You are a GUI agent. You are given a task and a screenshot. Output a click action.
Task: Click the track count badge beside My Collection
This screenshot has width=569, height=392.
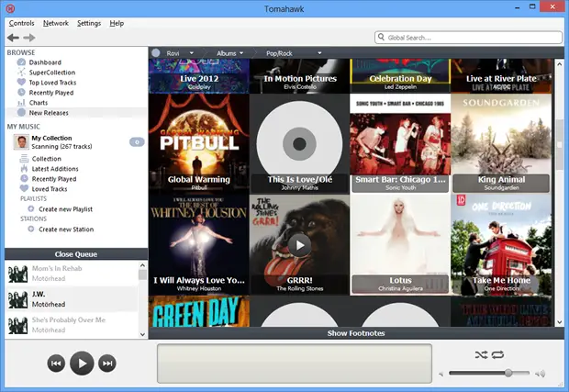point(137,142)
